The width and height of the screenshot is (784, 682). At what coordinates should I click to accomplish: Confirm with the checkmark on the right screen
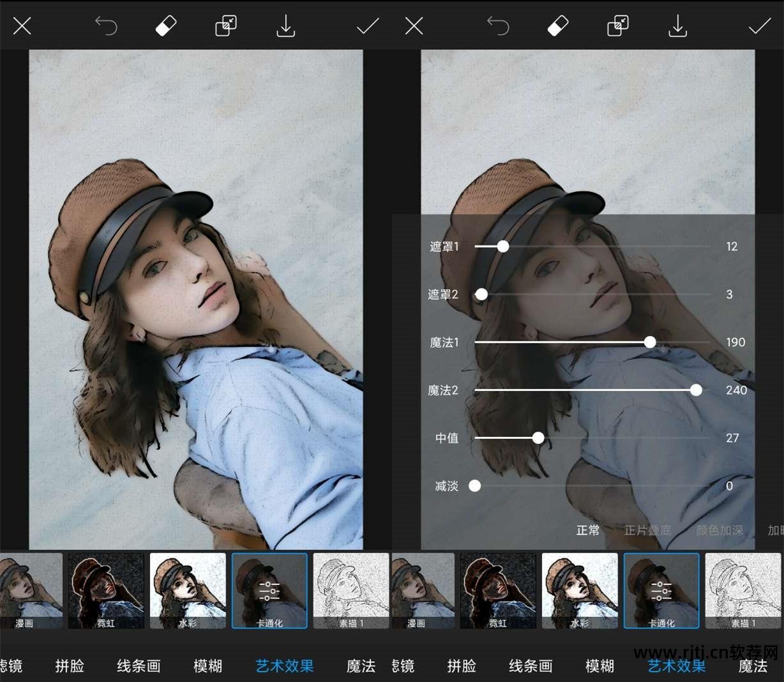(759, 26)
